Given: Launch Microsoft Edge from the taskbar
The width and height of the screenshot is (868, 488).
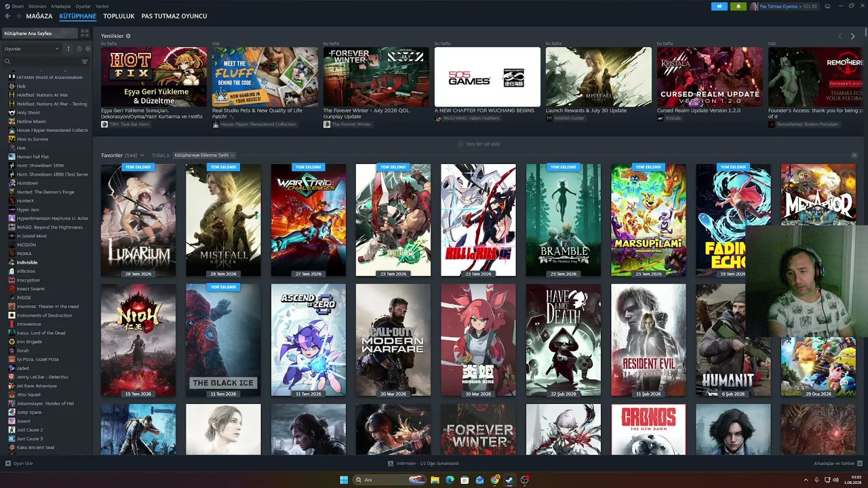Looking at the screenshot, I should click(450, 480).
